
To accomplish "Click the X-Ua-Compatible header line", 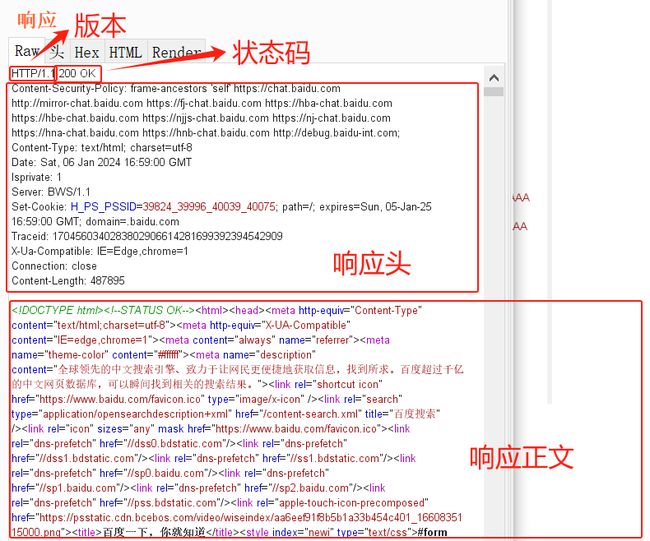I will (x=99, y=251).
